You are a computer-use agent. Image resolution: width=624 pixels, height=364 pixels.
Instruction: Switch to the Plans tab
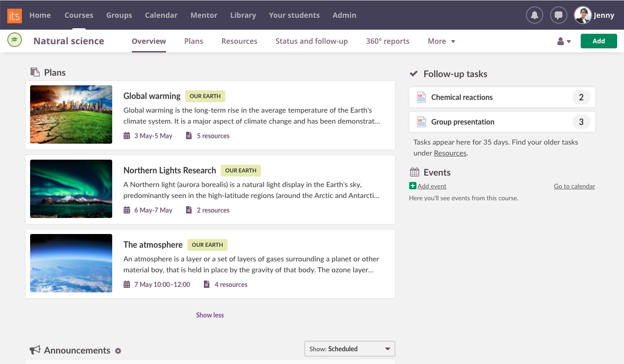click(x=193, y=41)
